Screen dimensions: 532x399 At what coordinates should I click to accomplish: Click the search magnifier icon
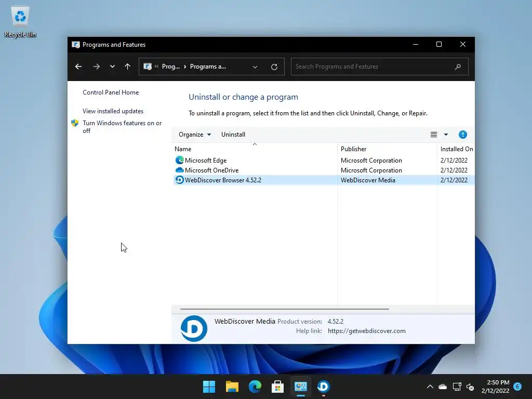tap(458, 66)
